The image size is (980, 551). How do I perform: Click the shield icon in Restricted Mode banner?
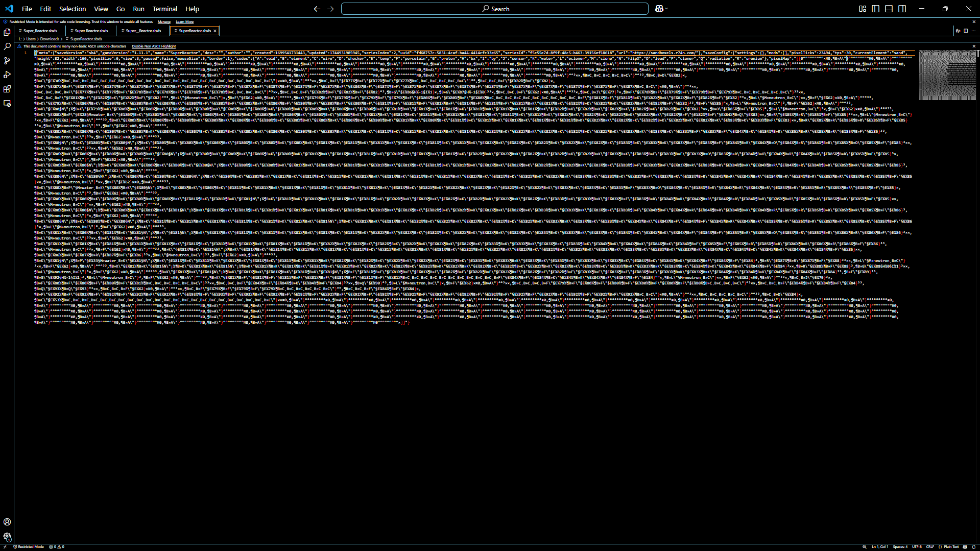6,22
